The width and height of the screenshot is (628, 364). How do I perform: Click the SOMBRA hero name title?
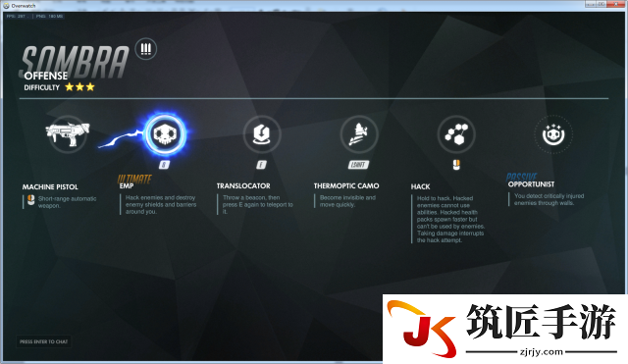(75, 61)
